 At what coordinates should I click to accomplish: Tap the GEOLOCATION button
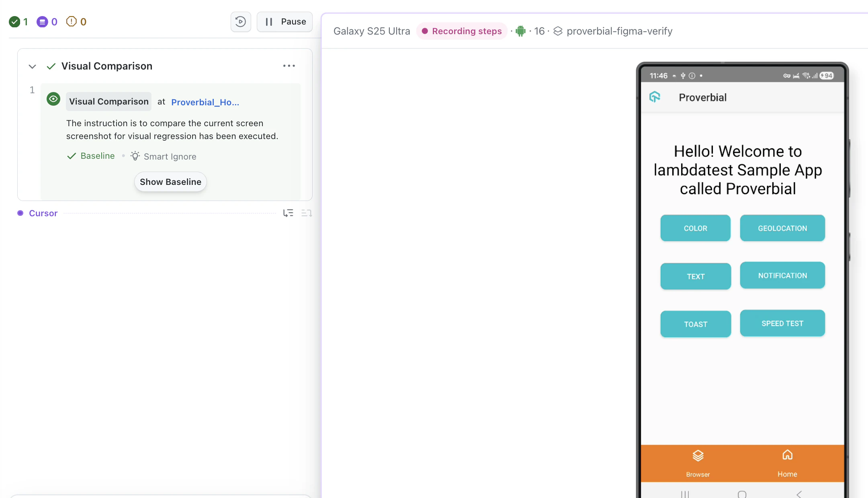point(782,228)
